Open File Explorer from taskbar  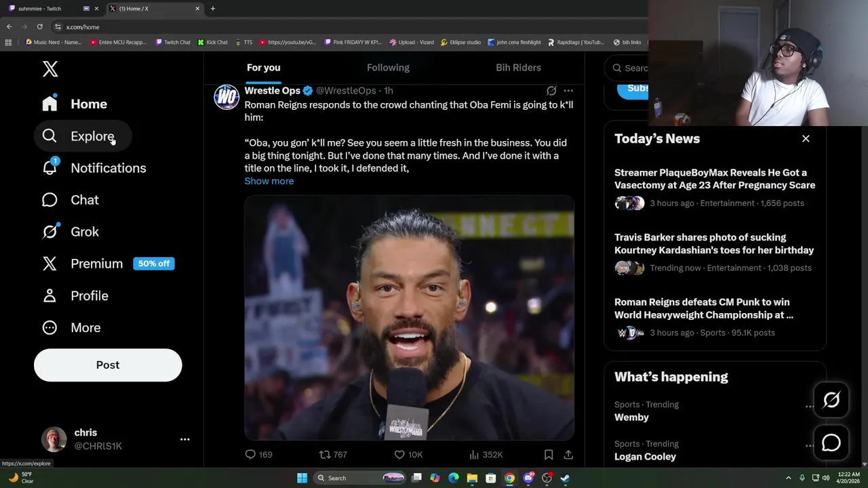(x=472, y=478)
